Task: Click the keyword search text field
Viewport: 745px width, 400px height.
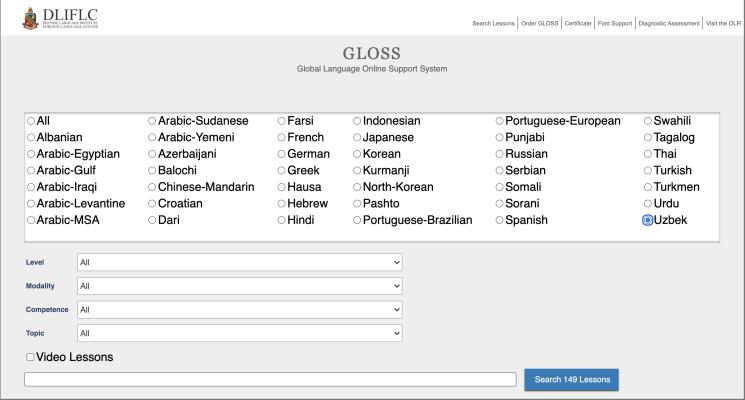Action: (x=270, y=380)
